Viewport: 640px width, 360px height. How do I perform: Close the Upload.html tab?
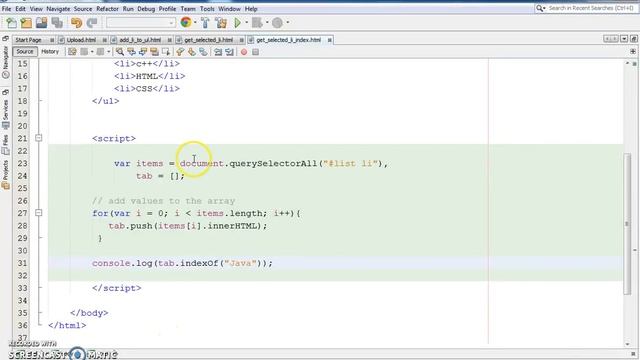104,40
